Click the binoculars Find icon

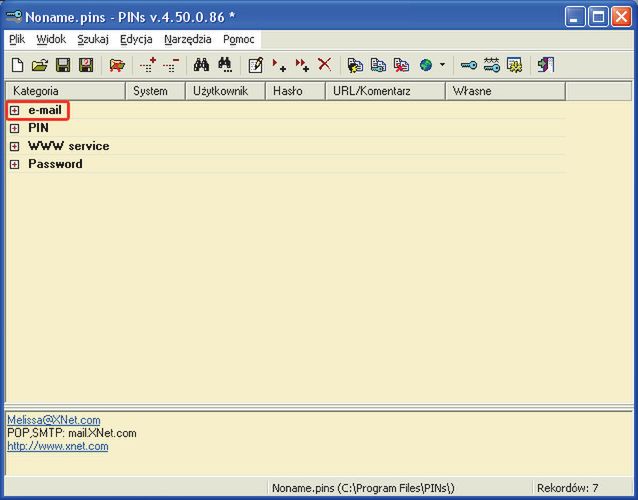[x=201, y=65]
